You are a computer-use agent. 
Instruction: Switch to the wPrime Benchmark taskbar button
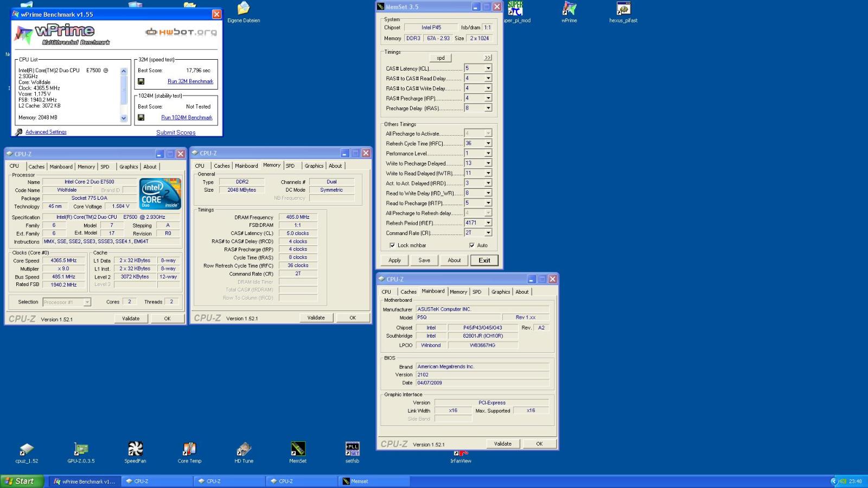pyautogui.click(x=84, y=481)
